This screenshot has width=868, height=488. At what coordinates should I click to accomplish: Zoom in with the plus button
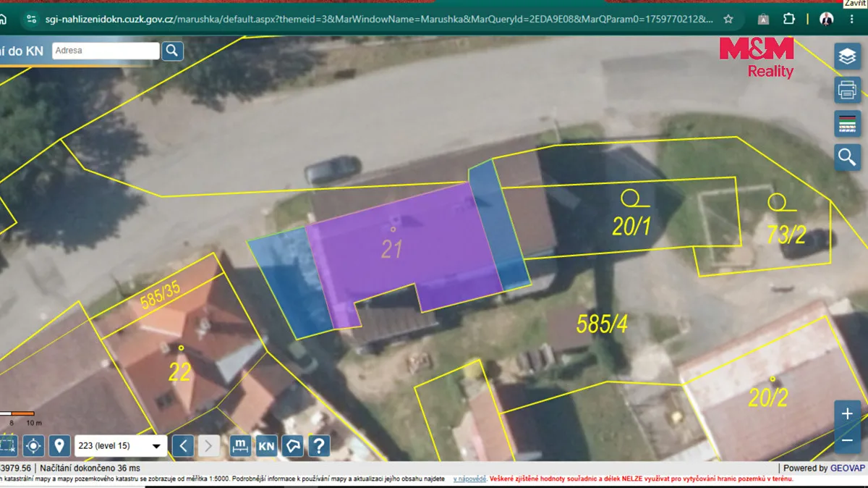point(847,414)
